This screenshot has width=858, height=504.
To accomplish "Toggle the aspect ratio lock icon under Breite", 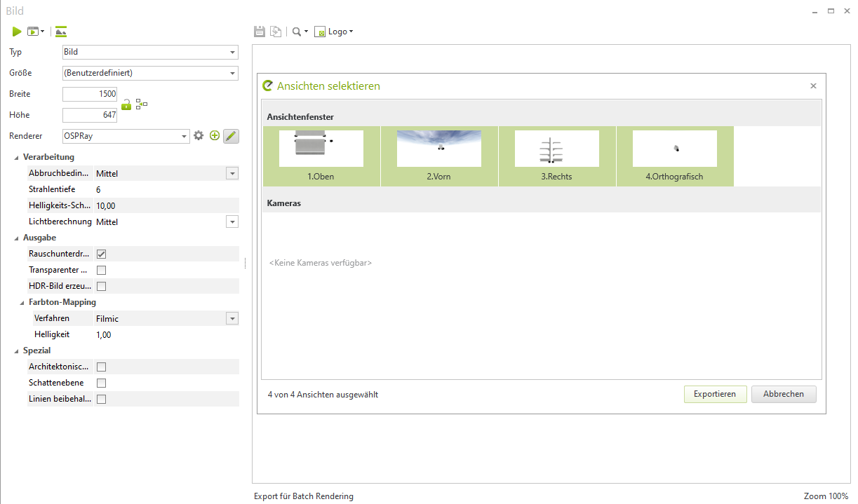I will (126, 104).
